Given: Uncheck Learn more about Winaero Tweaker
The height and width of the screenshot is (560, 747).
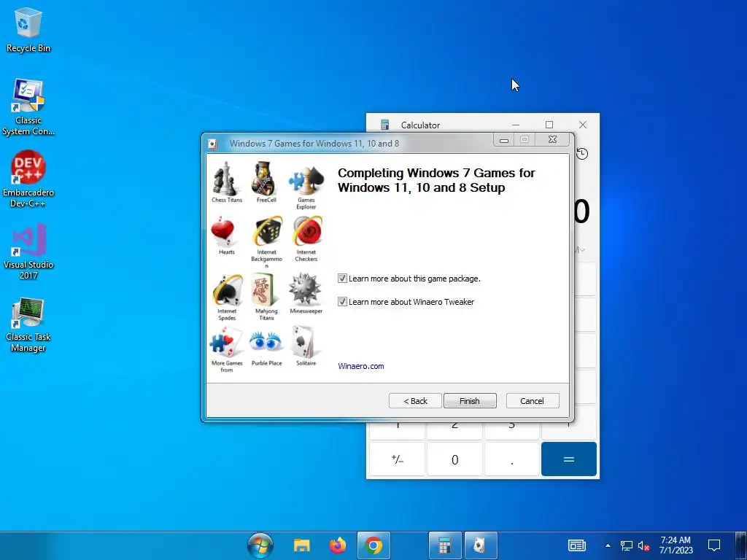Looking at the screenshot, I should [x=342, y=301].
